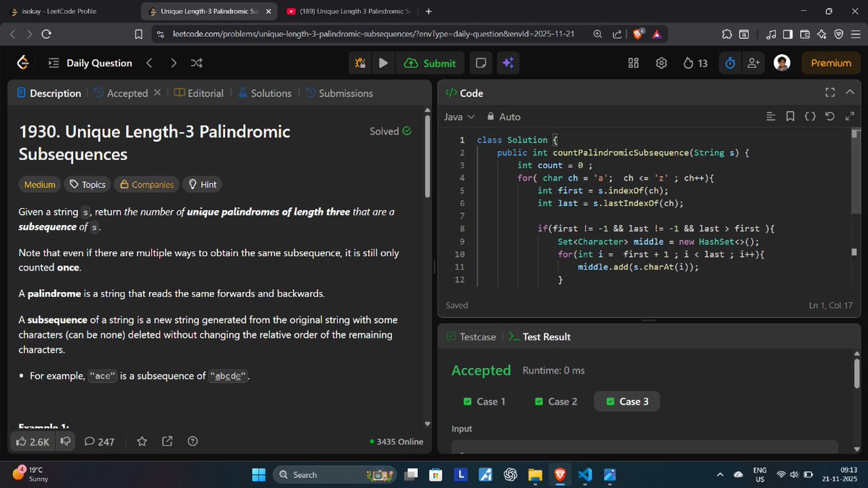The height and width of the screenshot is (488, 868).
Task: Click the Solved status indicator
Action: (x=391, y=131)
